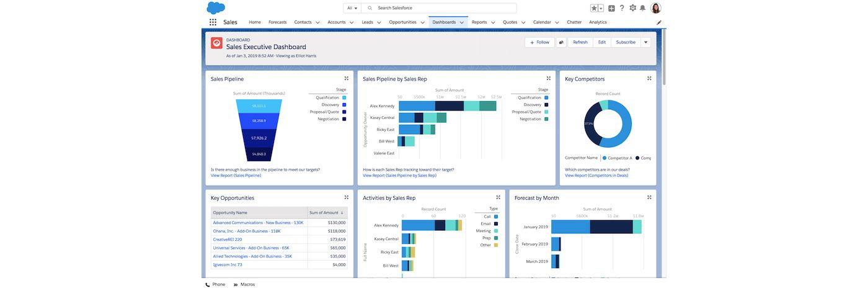Open the user profile avatar
The height and width of the screenshot is (291, 868).
pos(655,8)
